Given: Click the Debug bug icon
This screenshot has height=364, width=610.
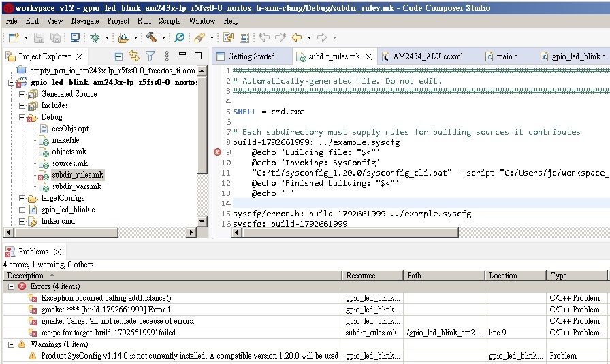Looking at the screenshot, I should [x=95, y=37].
